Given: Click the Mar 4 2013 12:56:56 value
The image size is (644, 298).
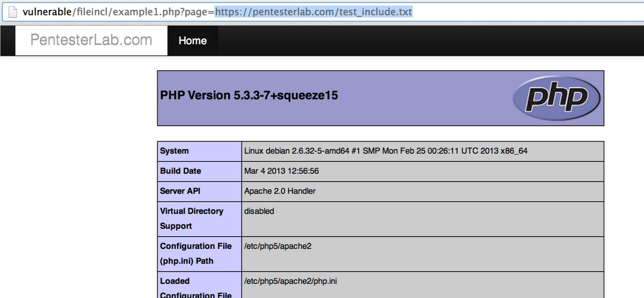Looking at the screenshot, I should (281, 171).
